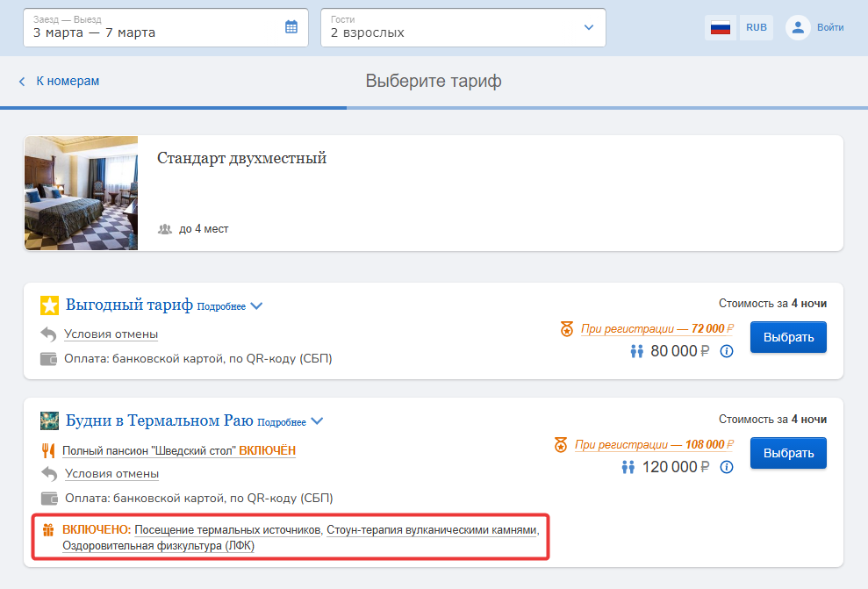Go back via К номерам link

pyautogui.click(x=59, y=81)
